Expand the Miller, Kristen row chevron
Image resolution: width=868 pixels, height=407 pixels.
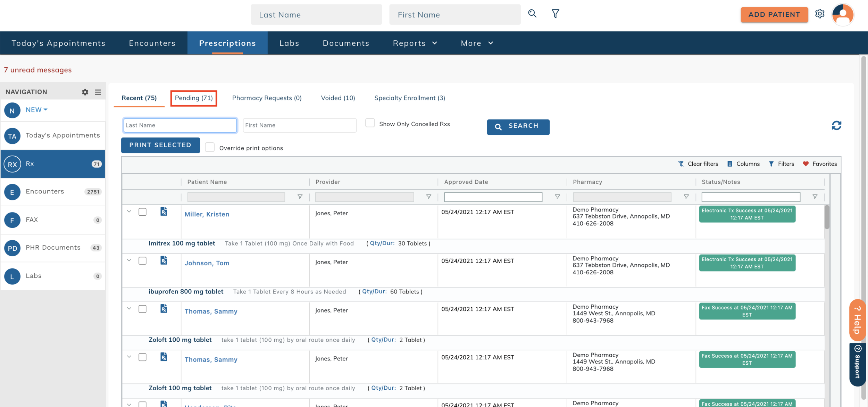click(x=129, y=211)
